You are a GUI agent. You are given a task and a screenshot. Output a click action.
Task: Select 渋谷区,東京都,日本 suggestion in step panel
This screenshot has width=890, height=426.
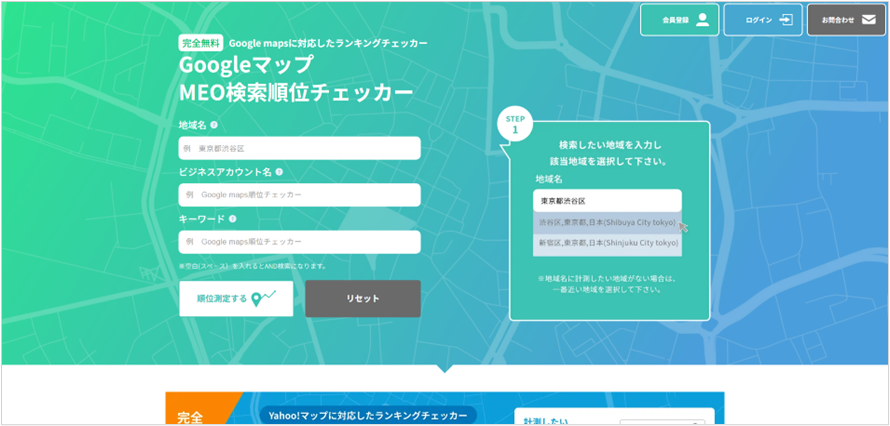click(x=607, y=222)
